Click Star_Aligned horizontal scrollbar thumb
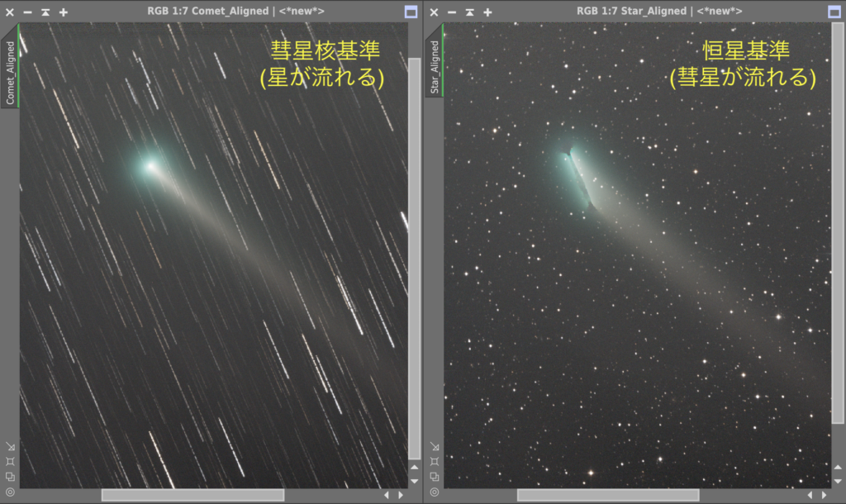This screenshot has width=846, height=504. click(608, 495)
